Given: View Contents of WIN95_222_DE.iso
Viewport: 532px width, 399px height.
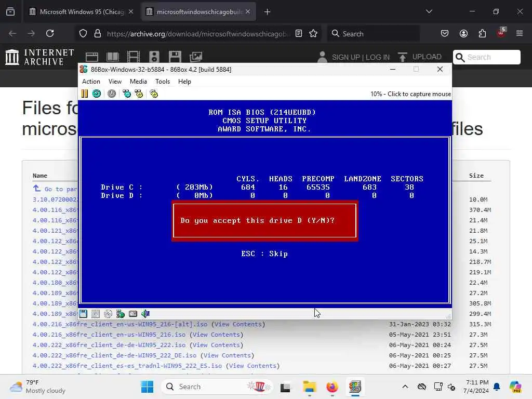Looking at the screenshot, I should tap(227, 355).
